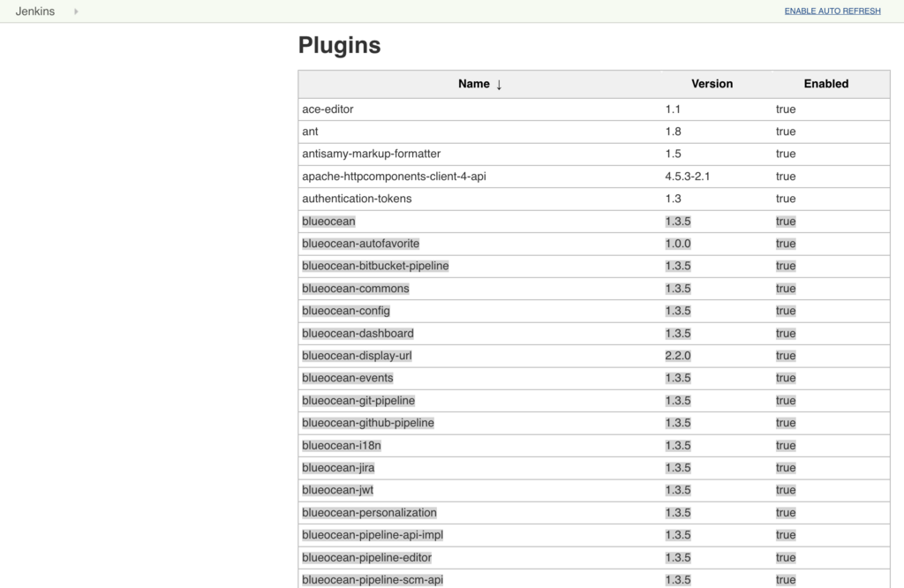This screenshot has width=904, height=588.
Task: Sort the table by Name column
Action: point(473,84)
